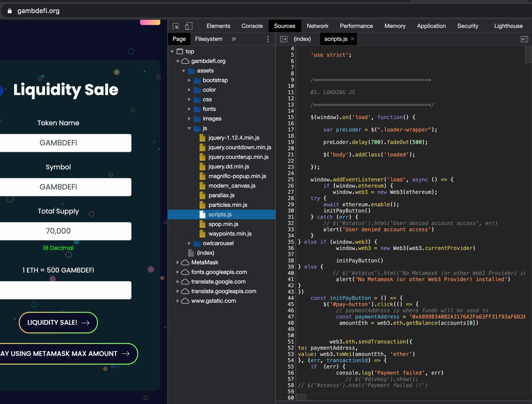Image resolution: width=532 pixels, height=404 pixels.
Task: Open jquery.dd.min.js file
Action: click(229, 166)
